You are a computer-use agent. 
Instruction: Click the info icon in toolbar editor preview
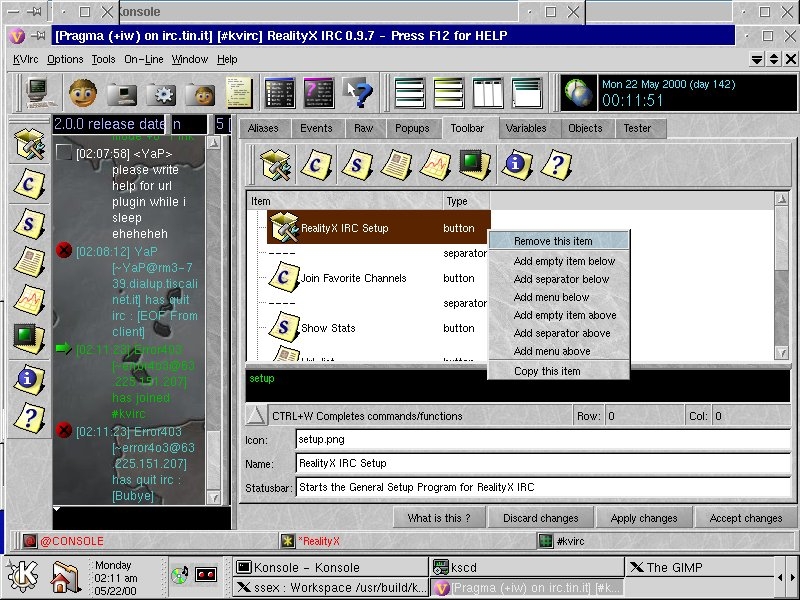click(x=516, y=165)
